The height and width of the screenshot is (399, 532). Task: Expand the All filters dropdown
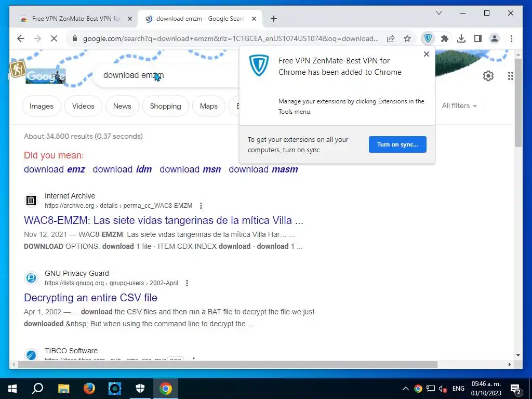[x=459, y=106]
